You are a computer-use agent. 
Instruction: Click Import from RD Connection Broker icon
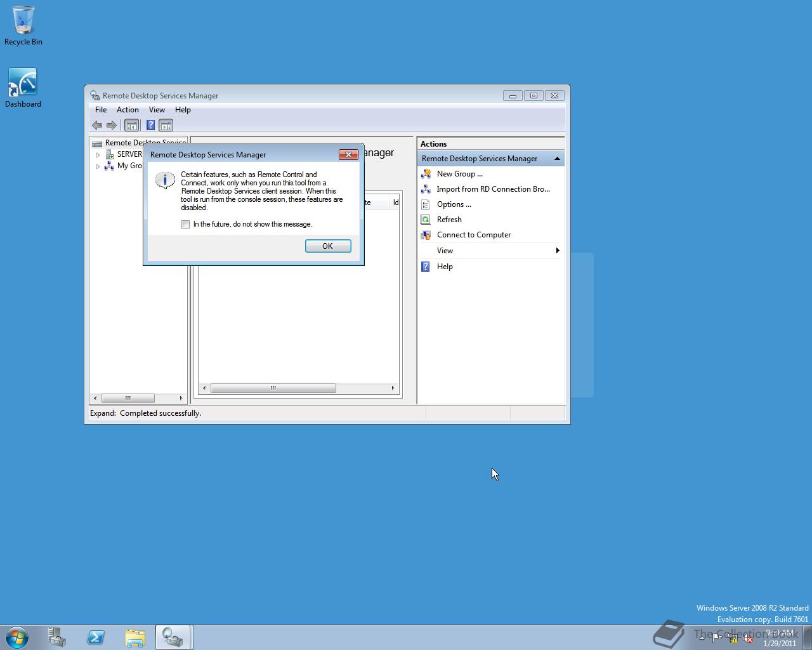click(x=426, y=189)
